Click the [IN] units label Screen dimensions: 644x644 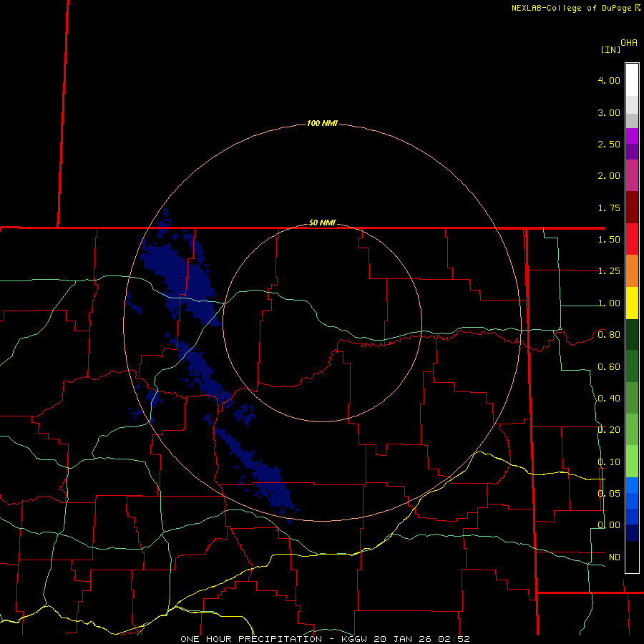click(x=611, y=49)
